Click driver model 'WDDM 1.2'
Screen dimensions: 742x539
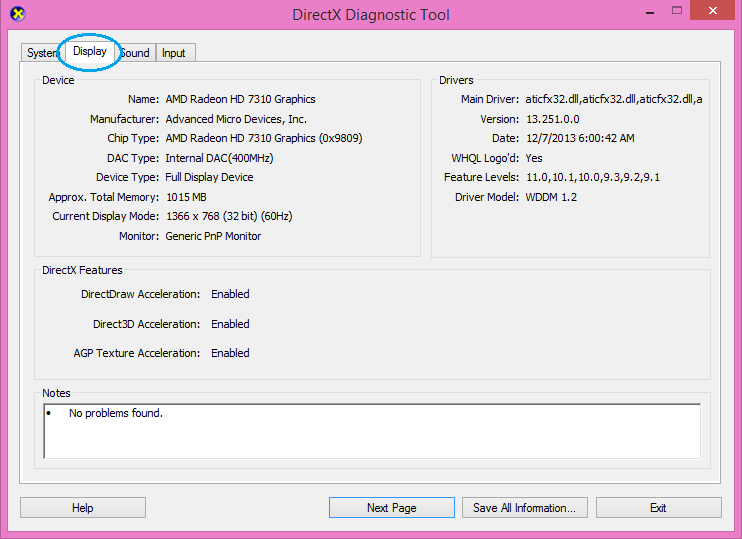(x=551, y=197)
